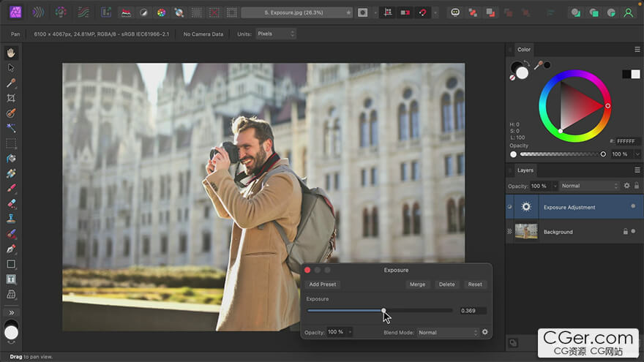The image size is (644, 362).
Task: Select the Move tool
Action: 11,68
